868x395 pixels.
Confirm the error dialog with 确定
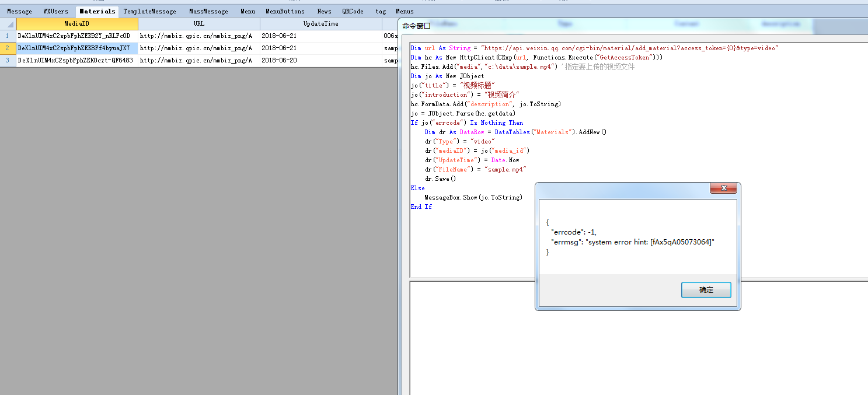[x=706, y=290]
